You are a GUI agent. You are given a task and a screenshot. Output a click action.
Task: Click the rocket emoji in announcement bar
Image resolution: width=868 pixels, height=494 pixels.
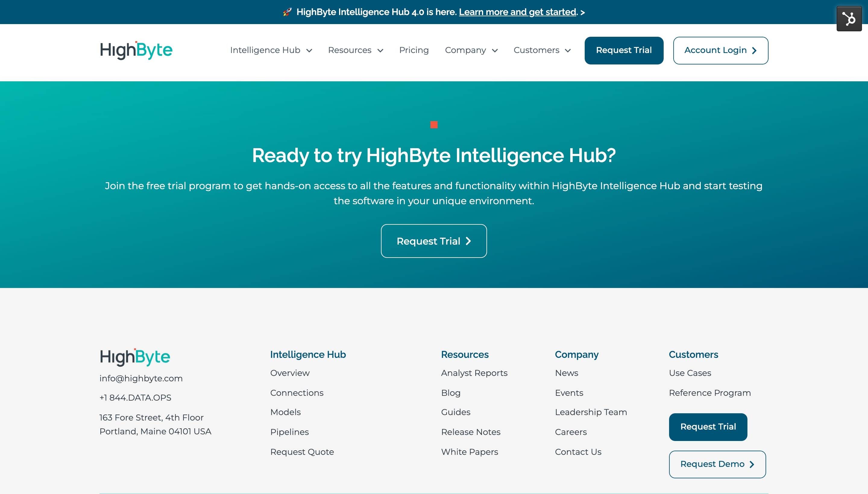[x=287, y=12]
